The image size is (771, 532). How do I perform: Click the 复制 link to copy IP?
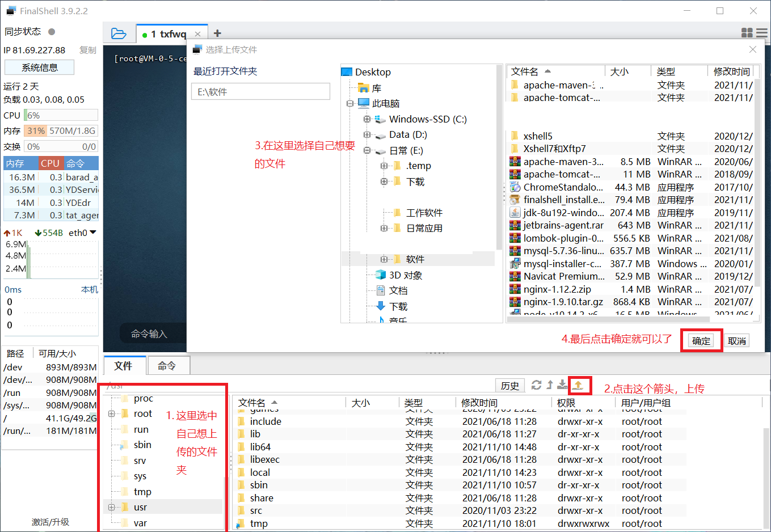(x=88, y=50)
